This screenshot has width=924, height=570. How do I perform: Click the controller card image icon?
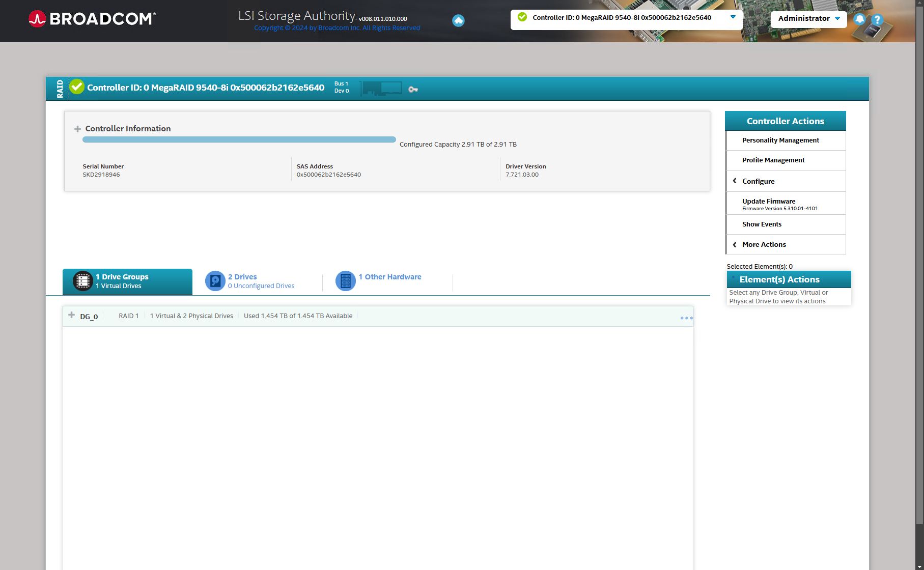point(381,89)
